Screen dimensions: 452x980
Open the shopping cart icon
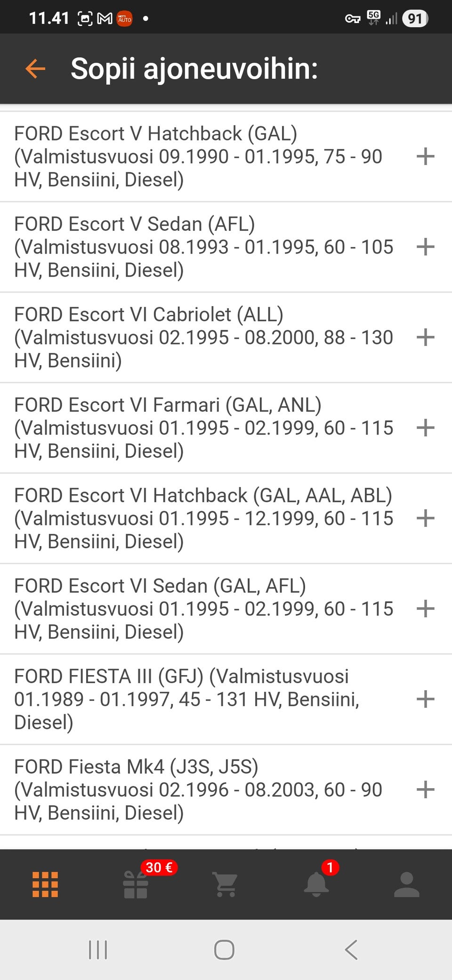tap(226, 884)
